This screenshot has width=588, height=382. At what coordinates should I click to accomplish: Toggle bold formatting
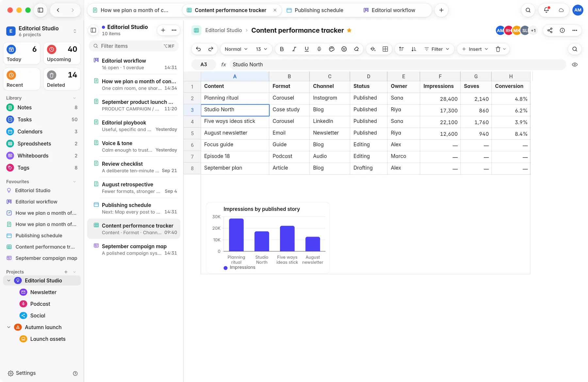282,49
